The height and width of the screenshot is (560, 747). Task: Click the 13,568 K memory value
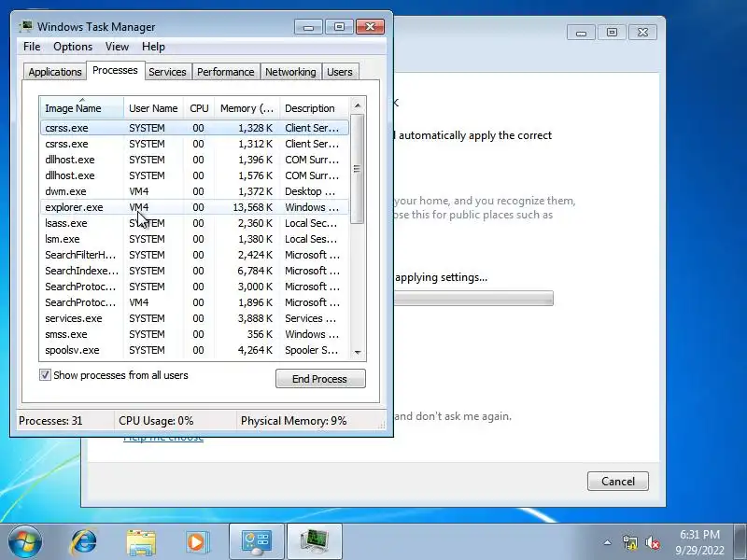252,207
